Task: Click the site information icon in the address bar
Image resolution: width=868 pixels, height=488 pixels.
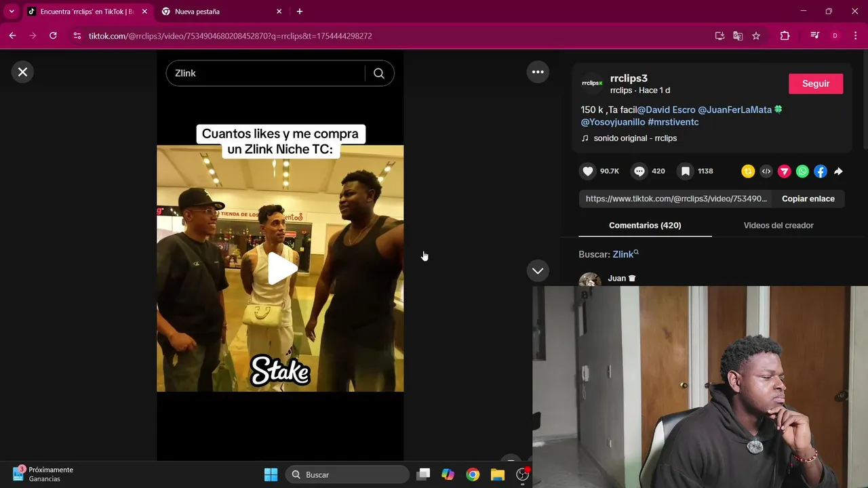Action: 77,36
